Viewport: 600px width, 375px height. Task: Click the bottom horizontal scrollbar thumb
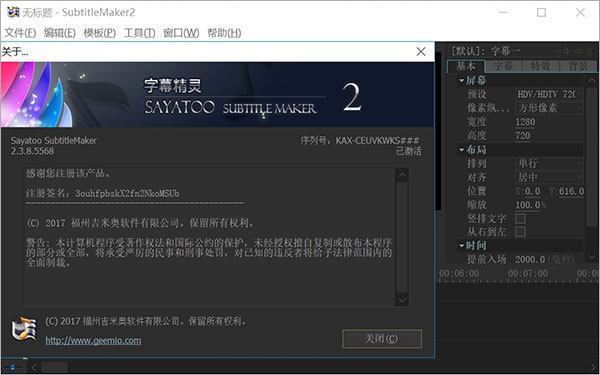(x=54, y=367)
